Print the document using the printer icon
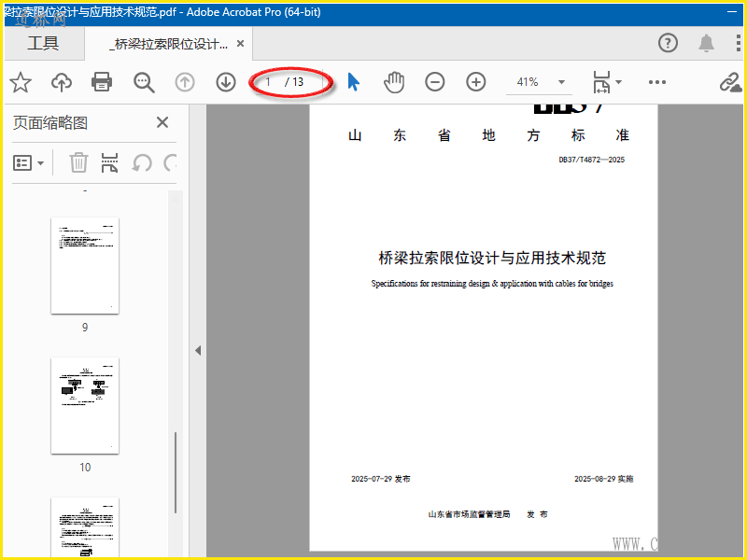Screen dimensions: 747x560 [x=102, y=82]
